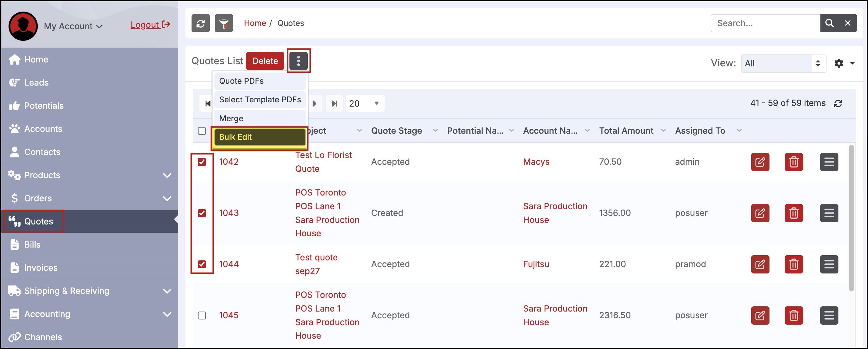
Task: Click the clear filter funnel icon
Action: pos(224,23)
